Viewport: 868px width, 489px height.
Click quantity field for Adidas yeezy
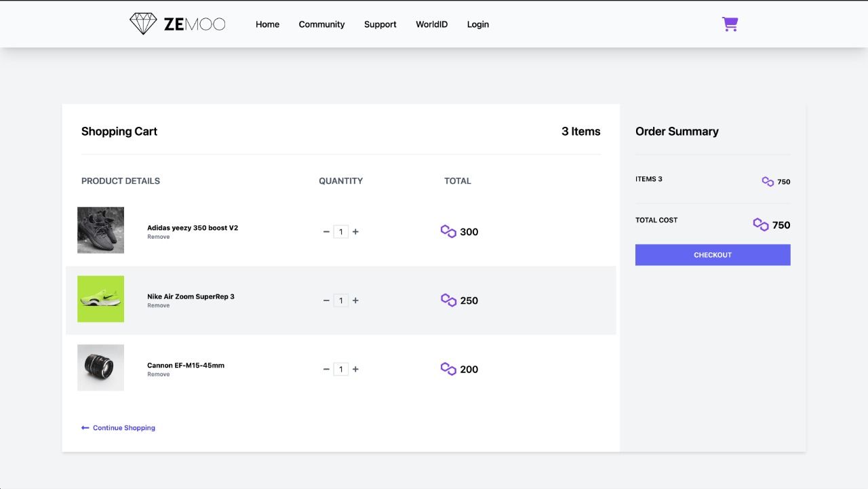pos(341,232)
